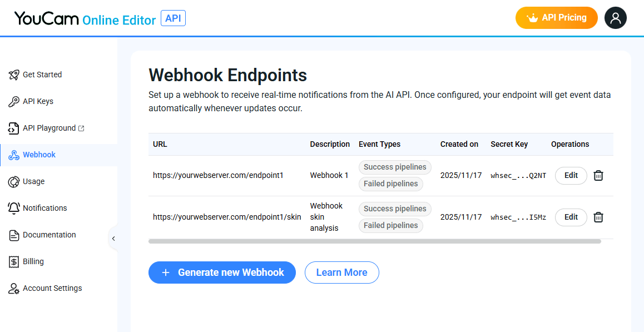Image resolution: width=644 pixels, height=332 pixels.
Task: Open the Learn More link
Action: pos(341,272)
